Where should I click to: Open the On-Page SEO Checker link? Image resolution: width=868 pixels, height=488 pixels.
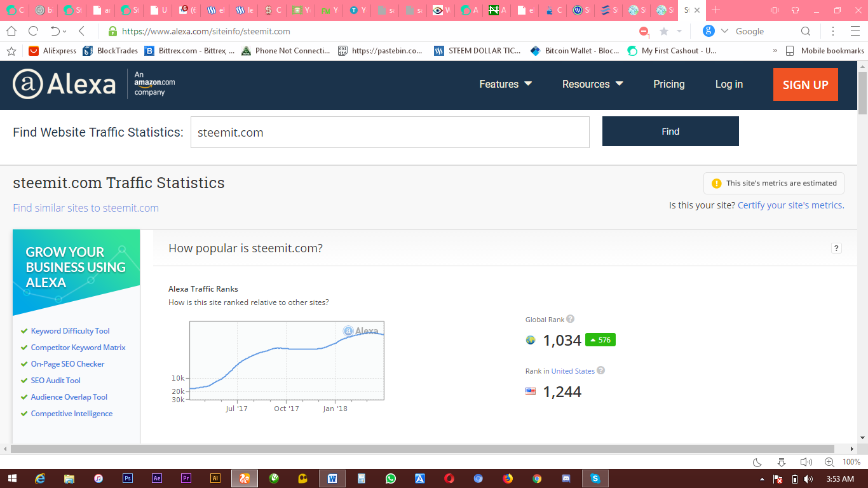(x=67, y=364)
